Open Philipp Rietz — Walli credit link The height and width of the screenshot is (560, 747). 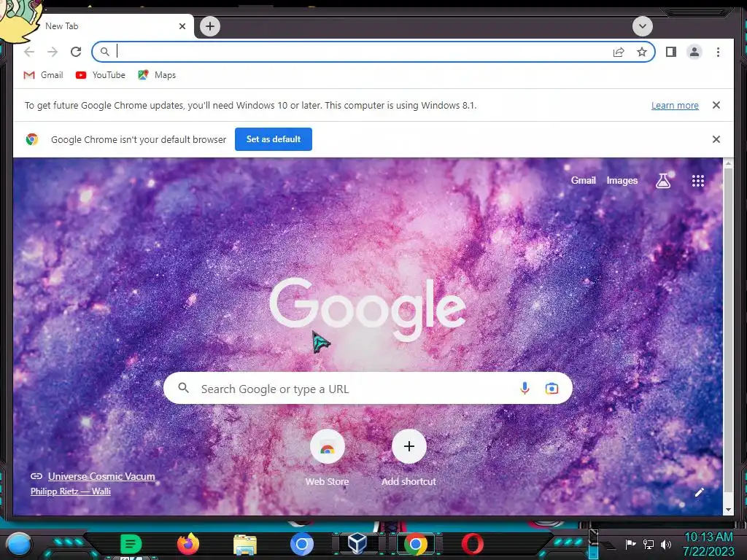coord(71,491)
